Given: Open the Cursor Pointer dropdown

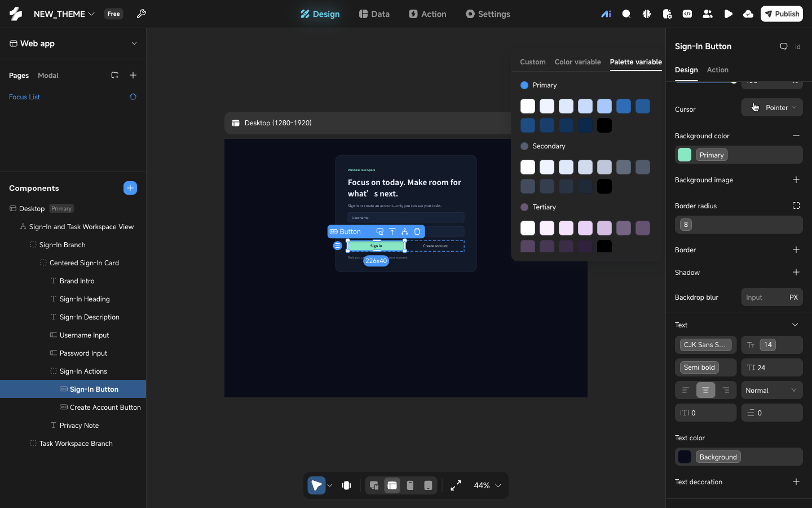Looking at the screenshot, I should coord(772,108).
